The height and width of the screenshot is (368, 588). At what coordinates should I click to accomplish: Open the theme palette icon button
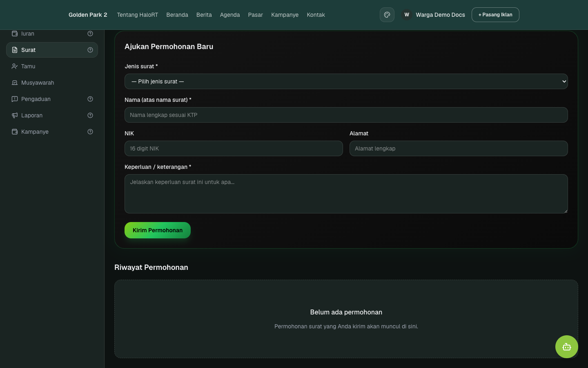coord(387,15)
